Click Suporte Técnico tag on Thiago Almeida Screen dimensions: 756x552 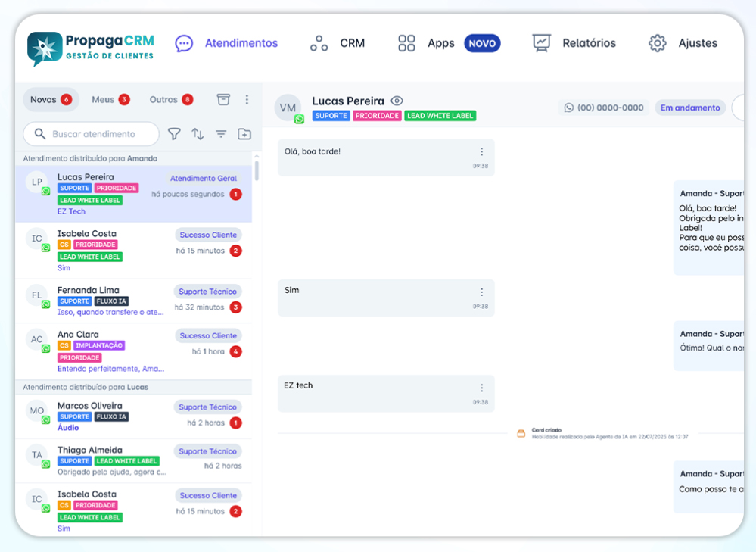pos(208,451)
